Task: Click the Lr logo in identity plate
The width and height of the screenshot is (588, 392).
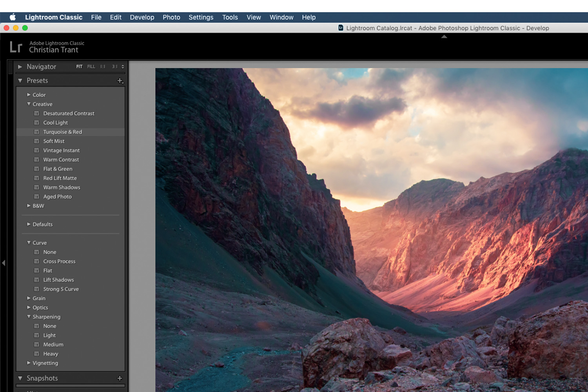Action: (x=16, y=47)
